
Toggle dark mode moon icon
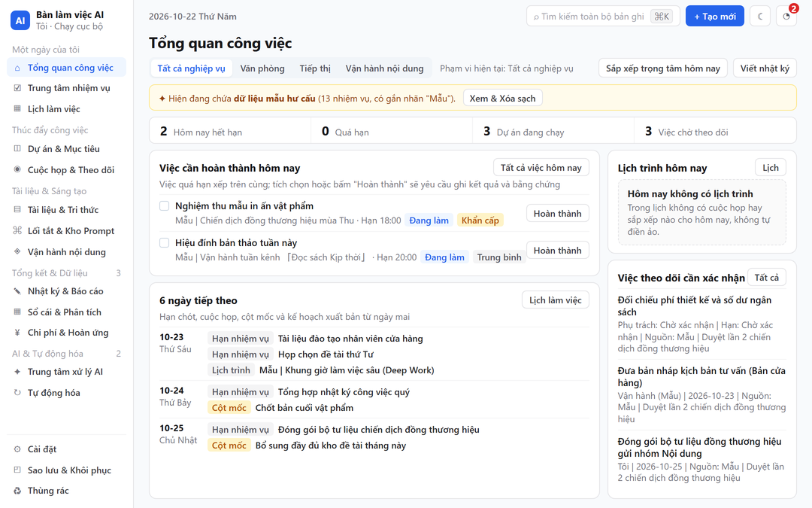[x=760, y=16]
